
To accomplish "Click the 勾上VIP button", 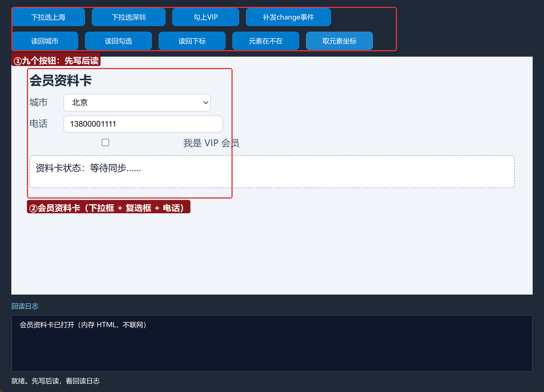I will pyautogui.click(x=206, y=17).
